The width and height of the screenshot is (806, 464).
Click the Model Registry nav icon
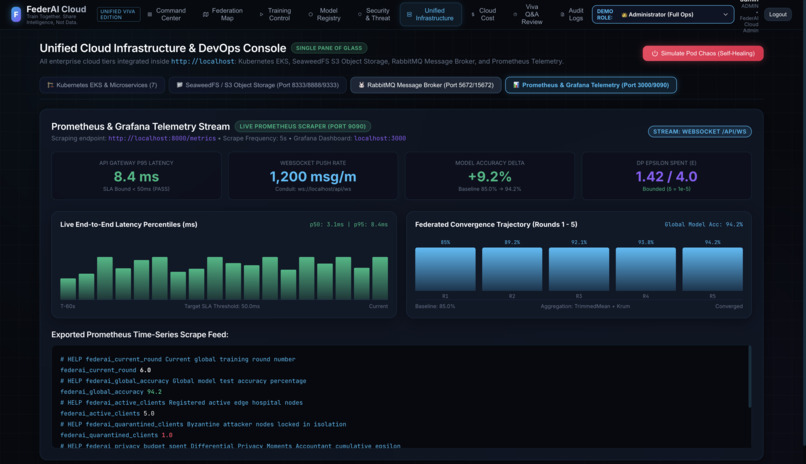pos(310,14)
